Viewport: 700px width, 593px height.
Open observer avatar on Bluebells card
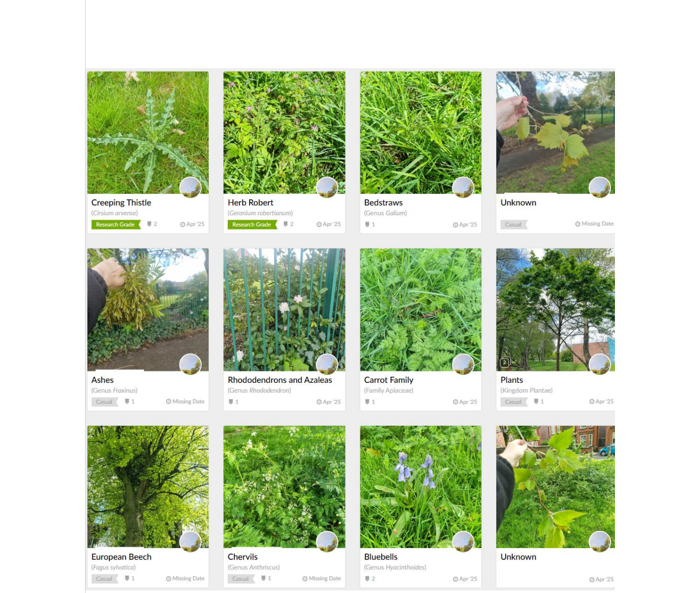463,542
